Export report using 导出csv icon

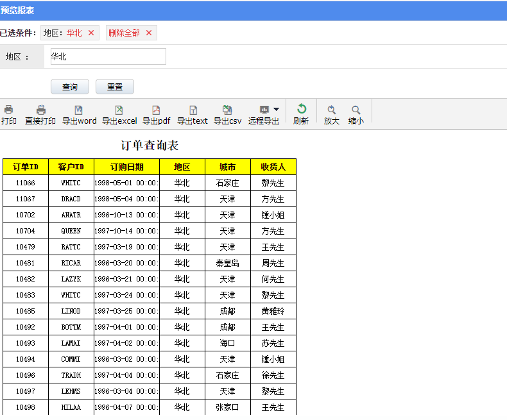pyautogui.click(x=227, y=110)
